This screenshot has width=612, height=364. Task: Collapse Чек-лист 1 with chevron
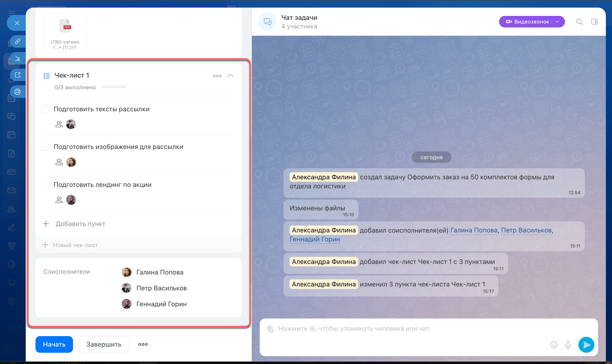click(230, 76)
